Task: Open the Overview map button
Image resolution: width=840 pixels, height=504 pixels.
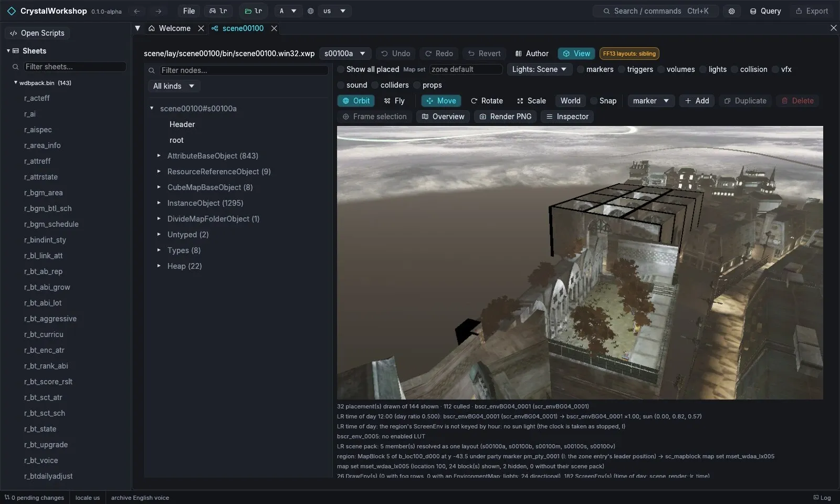Action: (x=443, y=117)
